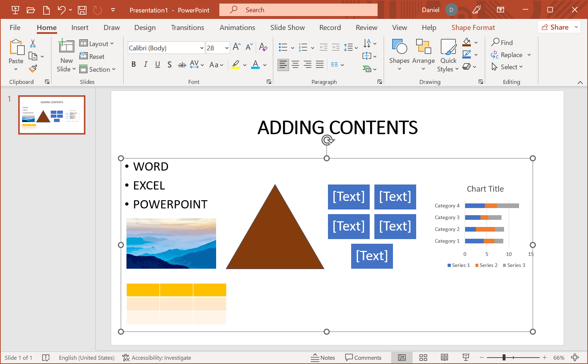Open the Shape Format tab
This screenshot has height=364, width=588.
(x=473, y=27)
